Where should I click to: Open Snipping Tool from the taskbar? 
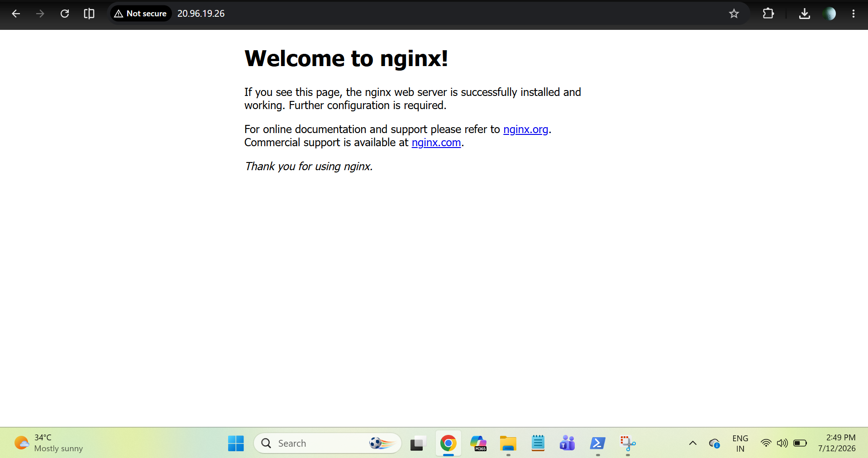[x=628, y=444]
